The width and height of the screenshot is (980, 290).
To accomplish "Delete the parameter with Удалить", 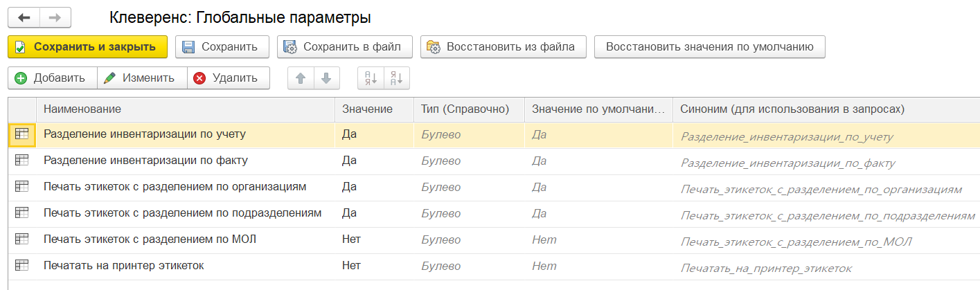I will coord(228,78).
